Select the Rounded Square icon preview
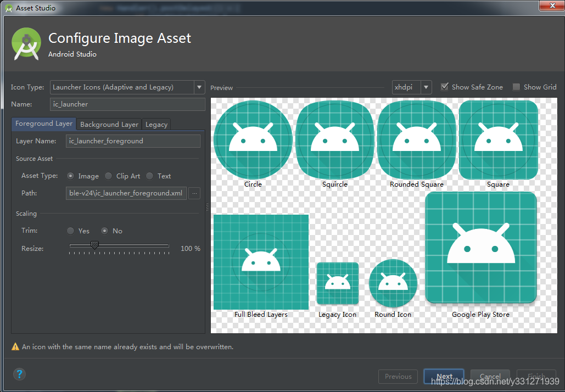The image size is (565, 392). (417, 140)
